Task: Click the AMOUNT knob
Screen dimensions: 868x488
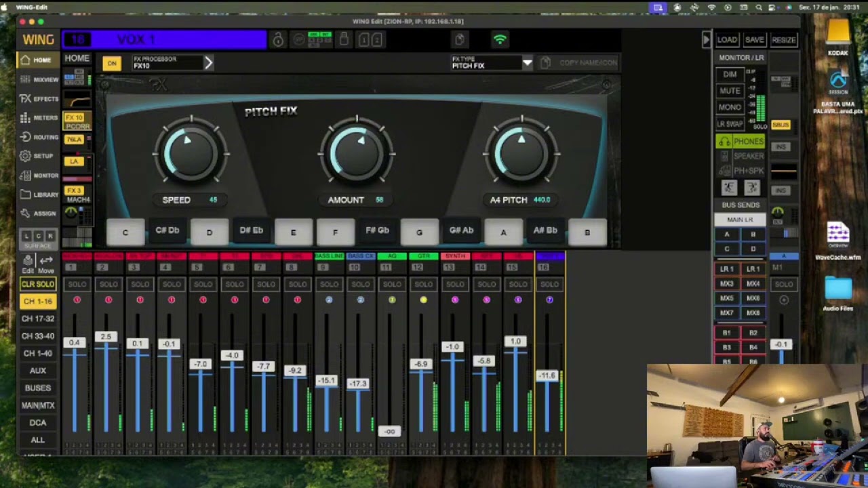Action: 357,155
